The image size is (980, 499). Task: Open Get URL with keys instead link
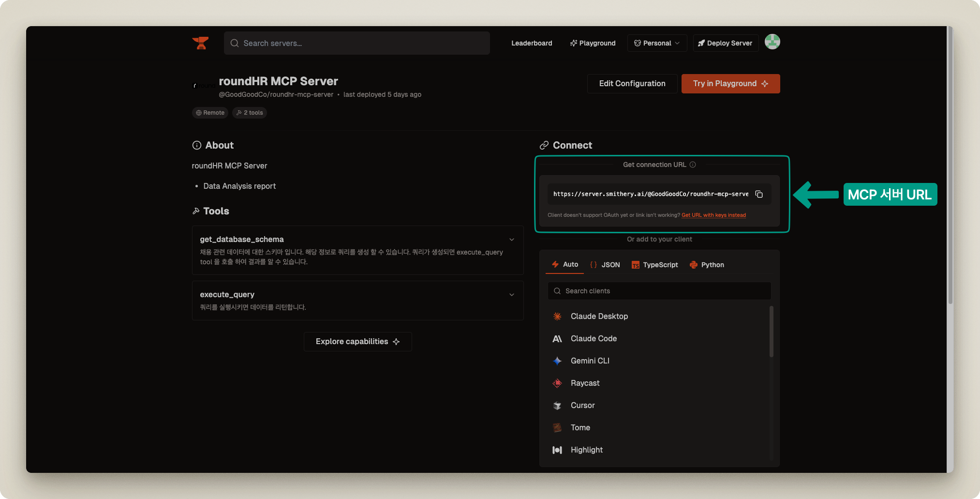[x=713, y=215]
